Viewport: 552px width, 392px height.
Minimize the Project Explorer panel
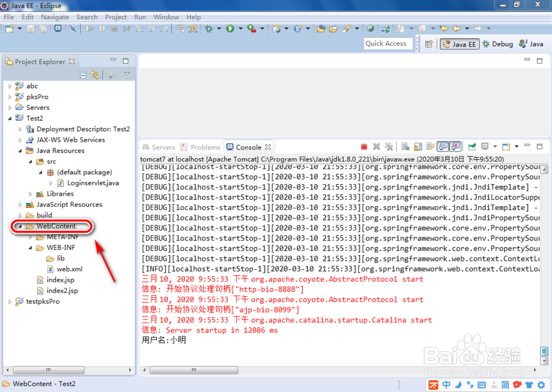[113, 60]
